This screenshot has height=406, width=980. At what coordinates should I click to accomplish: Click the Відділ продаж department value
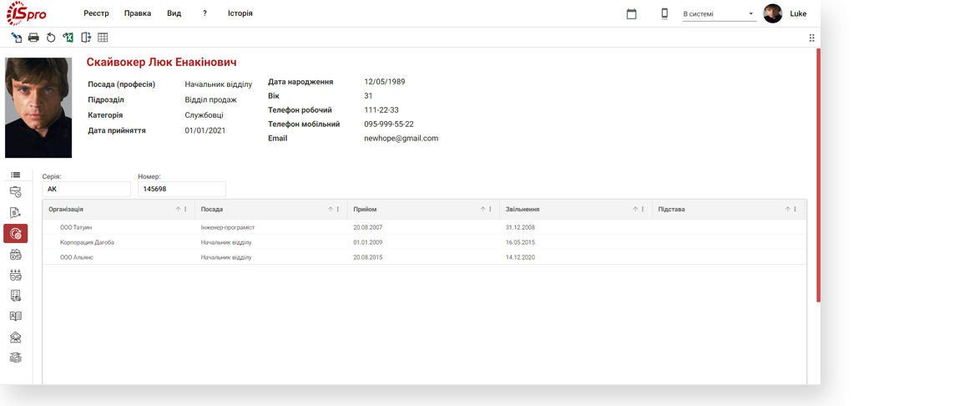coord(210,99)
